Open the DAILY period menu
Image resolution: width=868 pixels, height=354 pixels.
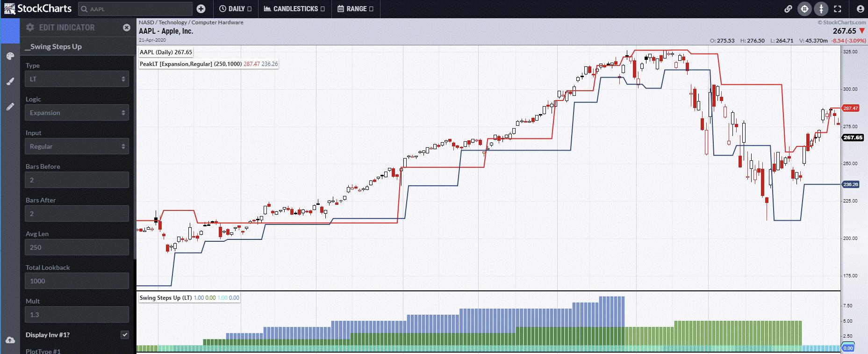click(x=235, y=9)
